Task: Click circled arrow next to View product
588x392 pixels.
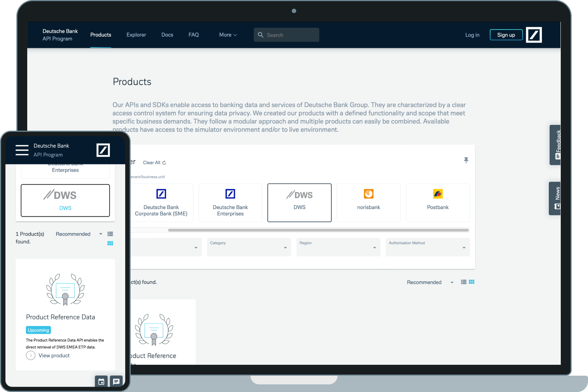Action: [x=30, y=355]
